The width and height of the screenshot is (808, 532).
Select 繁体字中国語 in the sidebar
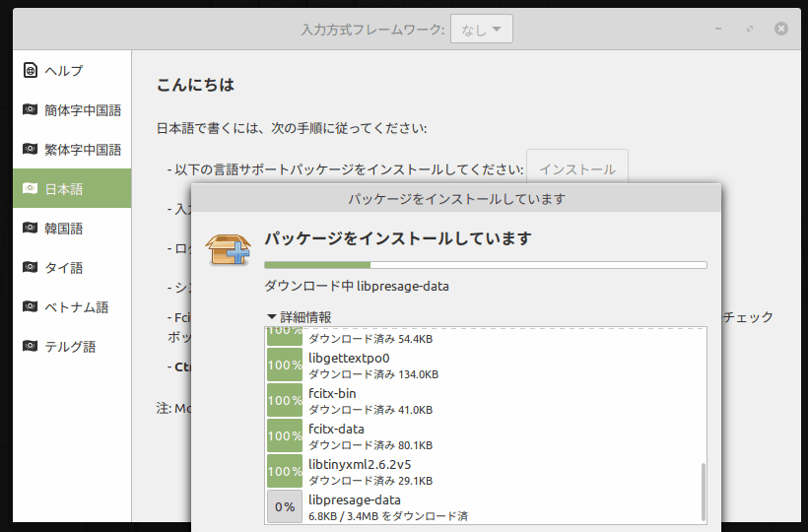pos(72,150)
